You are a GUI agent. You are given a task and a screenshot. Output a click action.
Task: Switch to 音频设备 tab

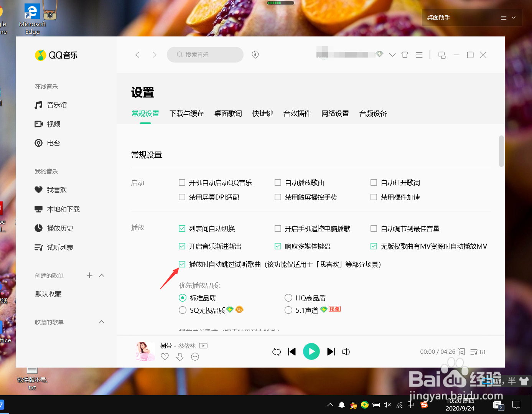373,113
